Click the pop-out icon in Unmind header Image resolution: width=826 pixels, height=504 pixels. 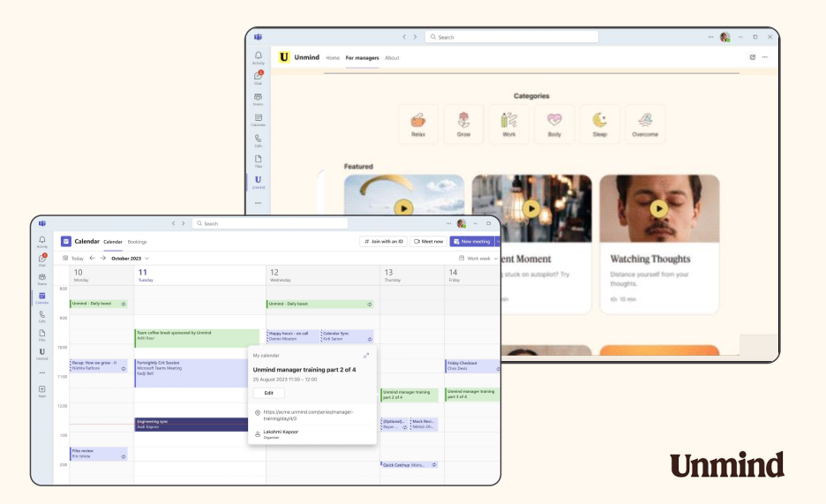pos(752,57)
